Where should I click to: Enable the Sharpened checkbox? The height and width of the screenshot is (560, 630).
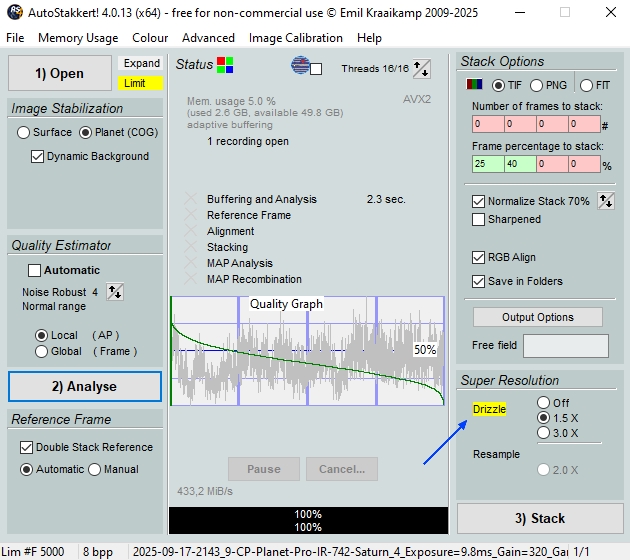478,219
